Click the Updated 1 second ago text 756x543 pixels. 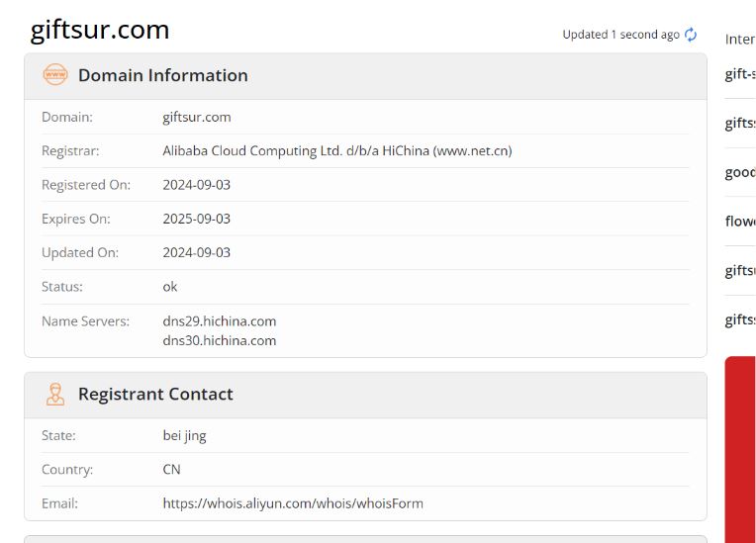click(x=620, y=35)
